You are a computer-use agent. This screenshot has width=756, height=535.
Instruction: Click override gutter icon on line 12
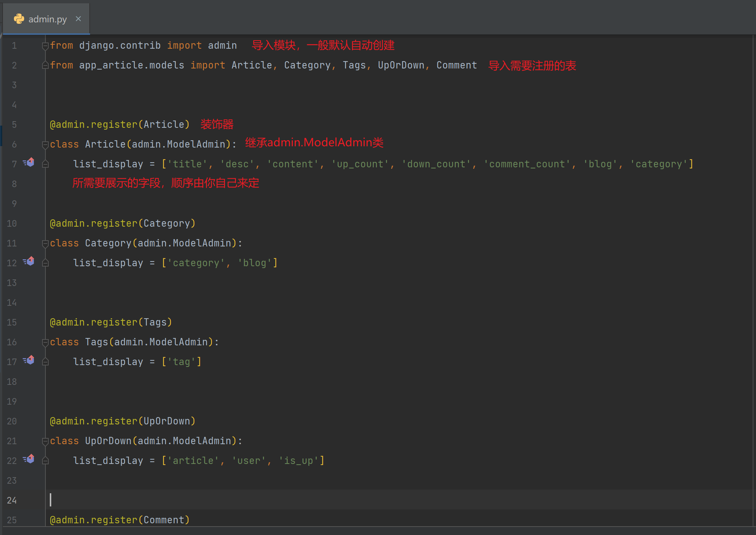(29, 261)
